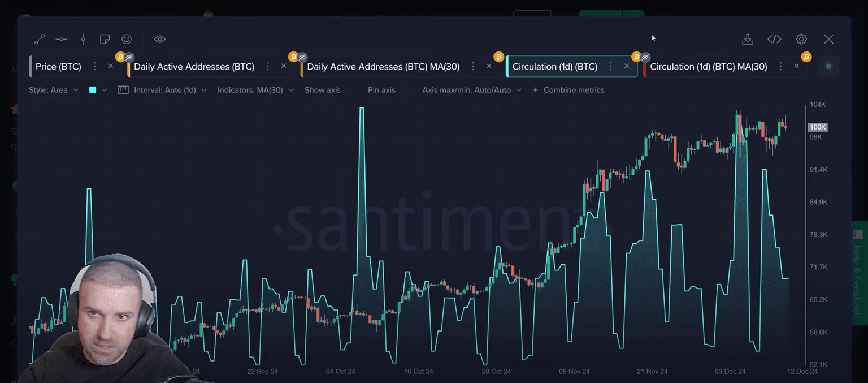The image size is (868, 383).
Task: Select the Daily Active Addresses (BTC) tab
Action: (194, 67)
